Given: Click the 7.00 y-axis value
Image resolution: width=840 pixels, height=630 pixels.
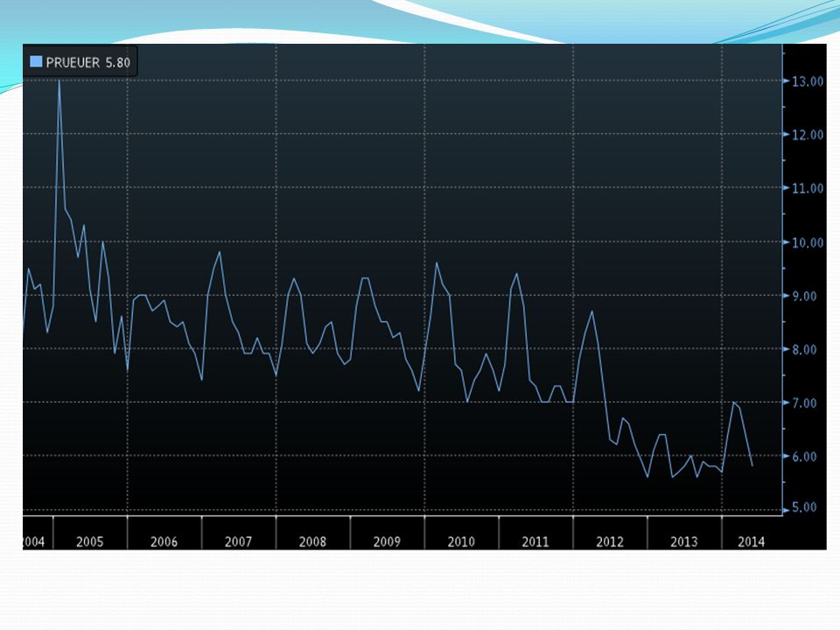Looking at the screenshot, I should click(804, 403).
